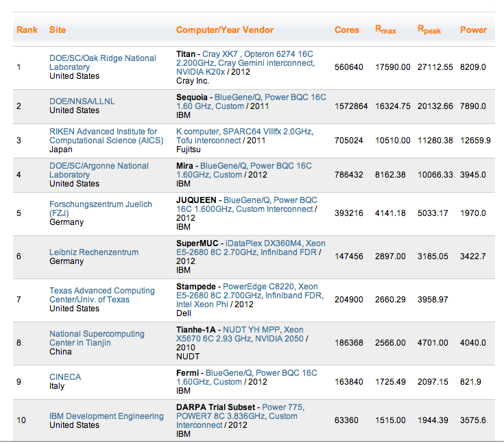Select DARPA Trial Subset Rpeak value 1944.39
The image size is (504, 443).
433,420
